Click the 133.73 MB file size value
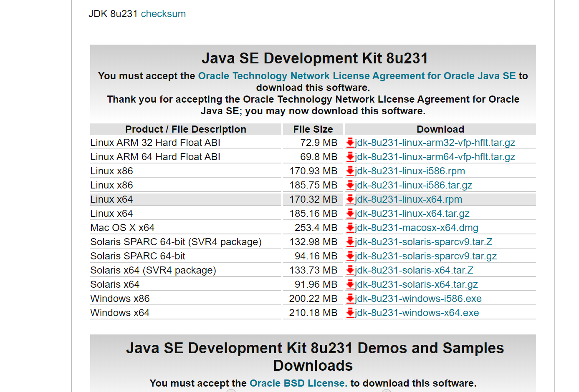 click(x=314, y=270)
